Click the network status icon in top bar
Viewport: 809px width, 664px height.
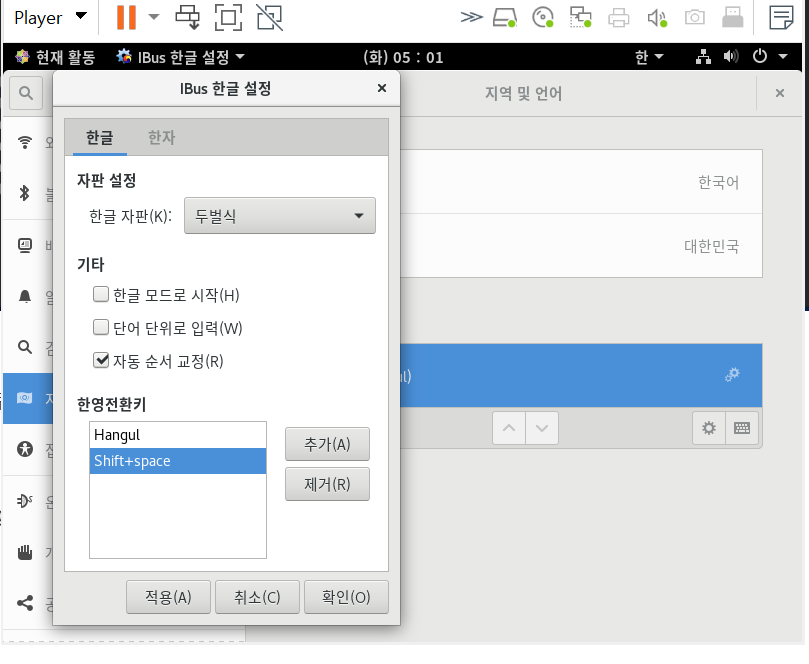coord(703,57)
